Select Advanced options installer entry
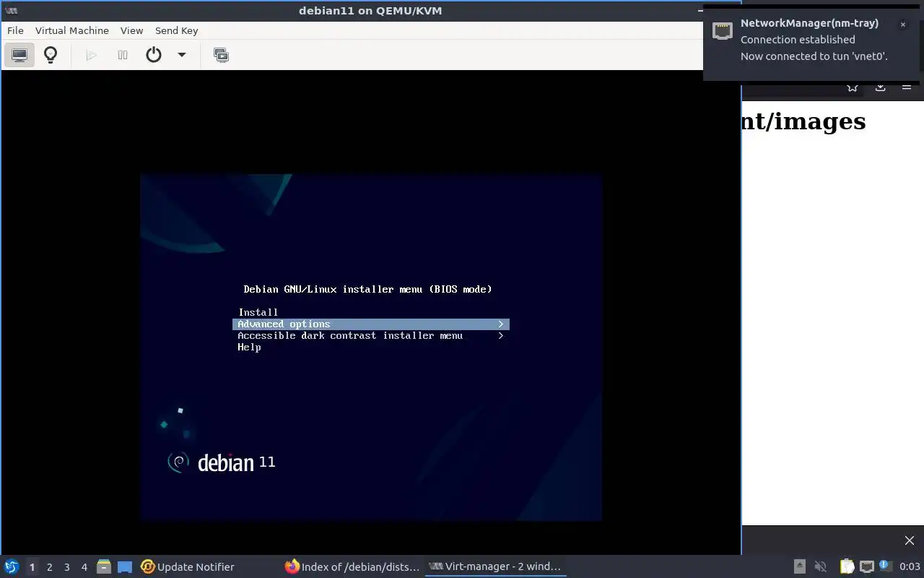Viewport: 924px width, 578px height. tap(371, 324)
